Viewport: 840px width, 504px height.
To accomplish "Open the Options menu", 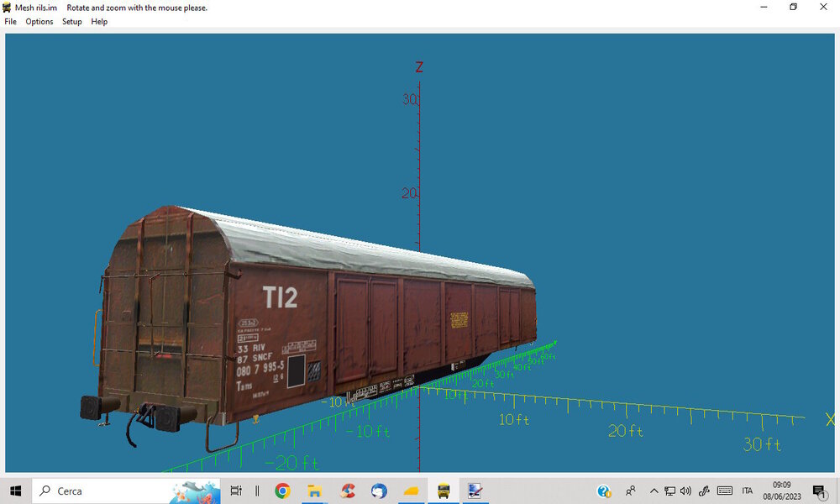I will 39,22.
